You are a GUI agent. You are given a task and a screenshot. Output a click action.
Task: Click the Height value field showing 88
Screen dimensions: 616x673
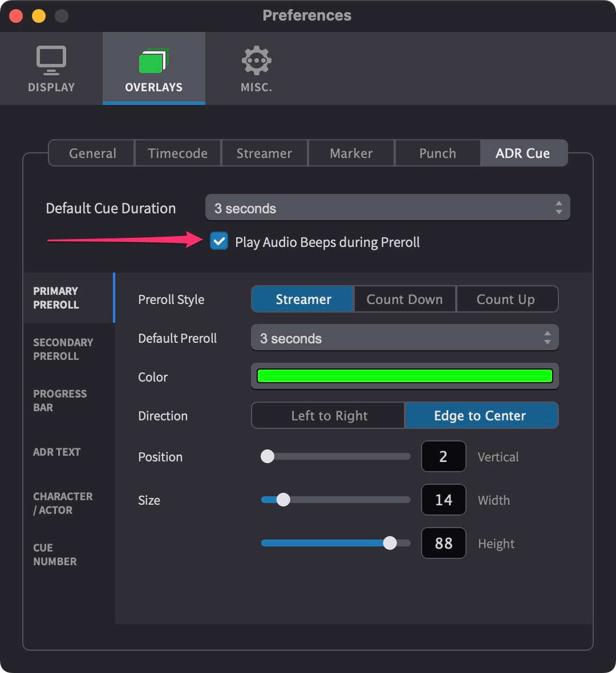[443, 543]
